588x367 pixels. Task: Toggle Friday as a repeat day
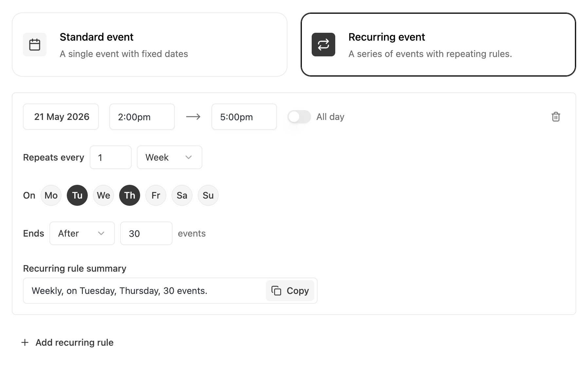click(156, 195)
